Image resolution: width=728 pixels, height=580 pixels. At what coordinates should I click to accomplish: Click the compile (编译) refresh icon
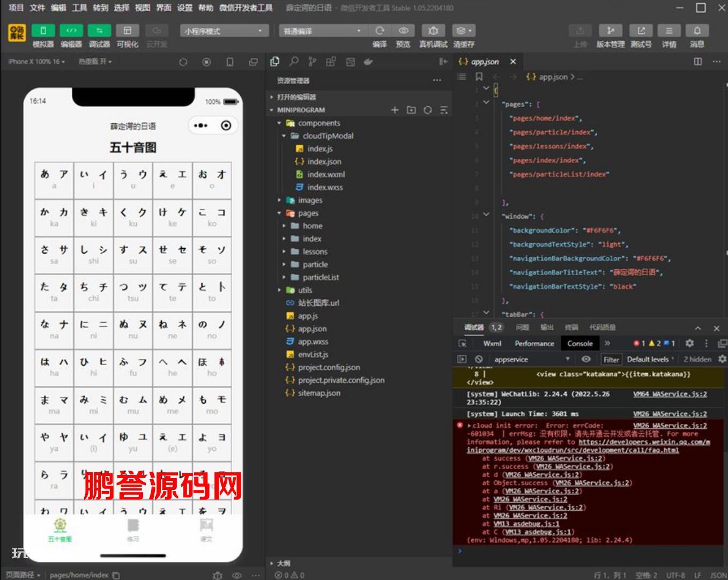point(380,31)
